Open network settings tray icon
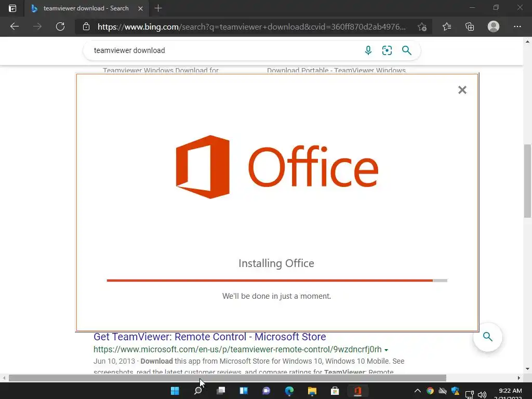The width and height of the screenshot is (532, 399). coord(470,395)
